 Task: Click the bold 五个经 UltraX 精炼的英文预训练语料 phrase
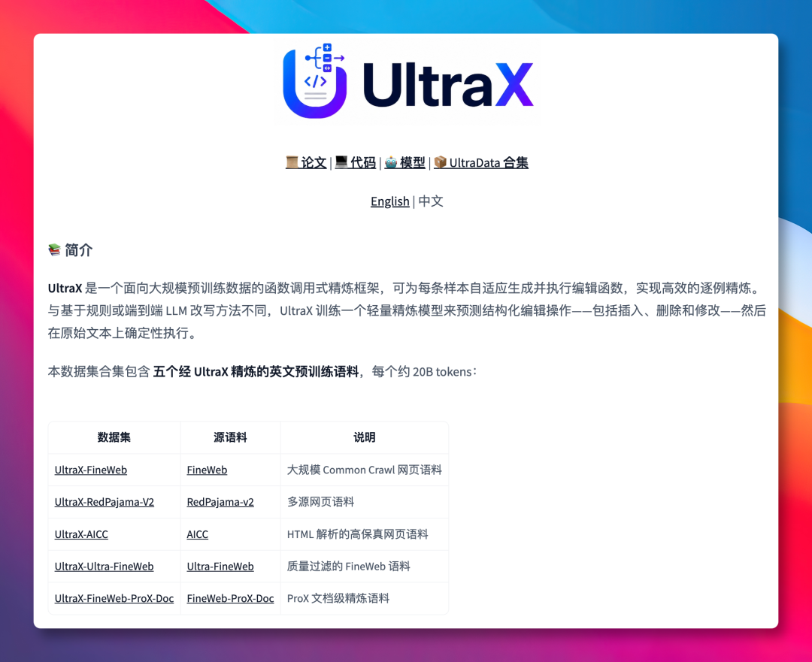(256, 372)
